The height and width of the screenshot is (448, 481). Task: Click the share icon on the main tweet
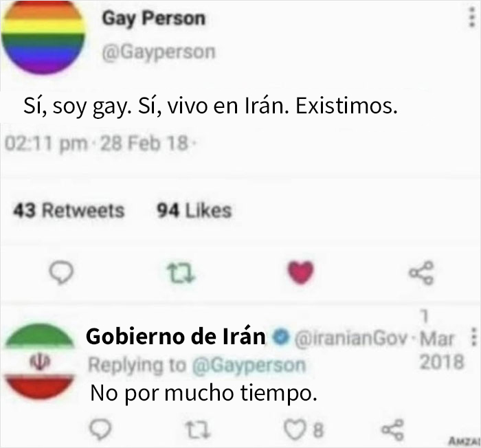tap(421, 273)
